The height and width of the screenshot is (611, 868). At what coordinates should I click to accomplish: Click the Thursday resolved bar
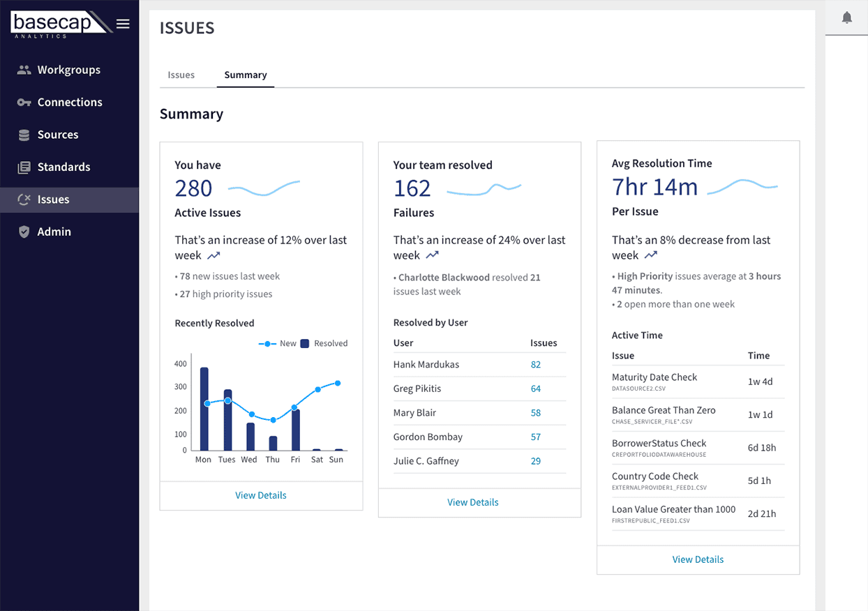273,444
